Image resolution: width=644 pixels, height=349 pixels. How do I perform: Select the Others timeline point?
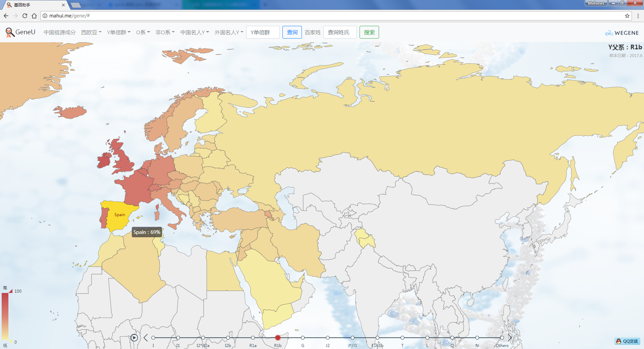[502, 338]
